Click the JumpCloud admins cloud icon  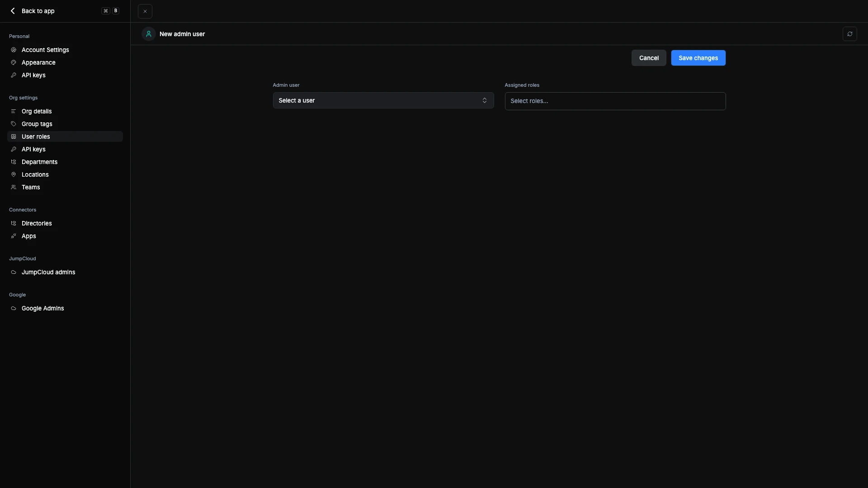pyautogui.click(x=14, y=272)
